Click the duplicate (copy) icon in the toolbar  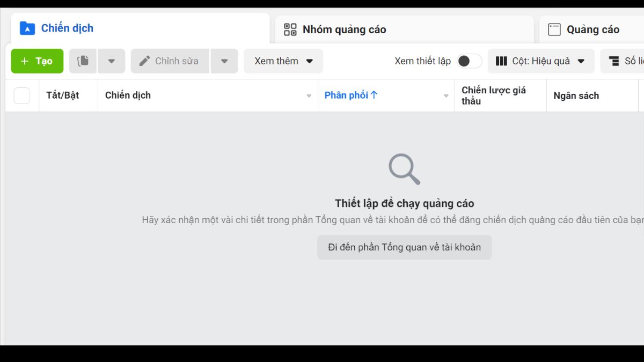(x=82, y=61)
